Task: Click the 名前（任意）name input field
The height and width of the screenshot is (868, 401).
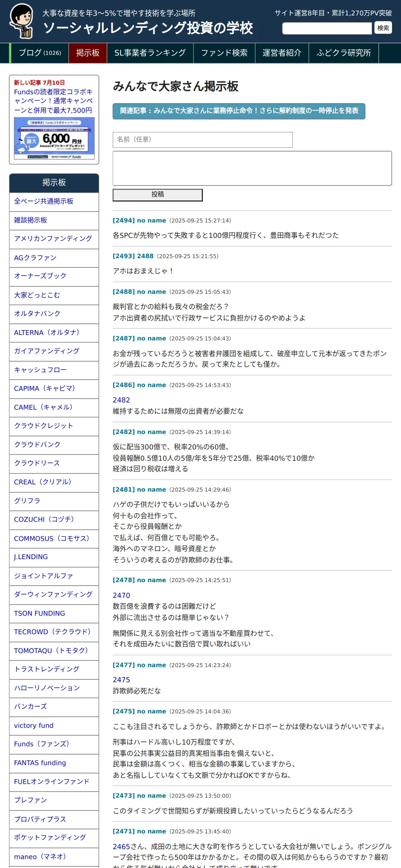Action: 203,140
